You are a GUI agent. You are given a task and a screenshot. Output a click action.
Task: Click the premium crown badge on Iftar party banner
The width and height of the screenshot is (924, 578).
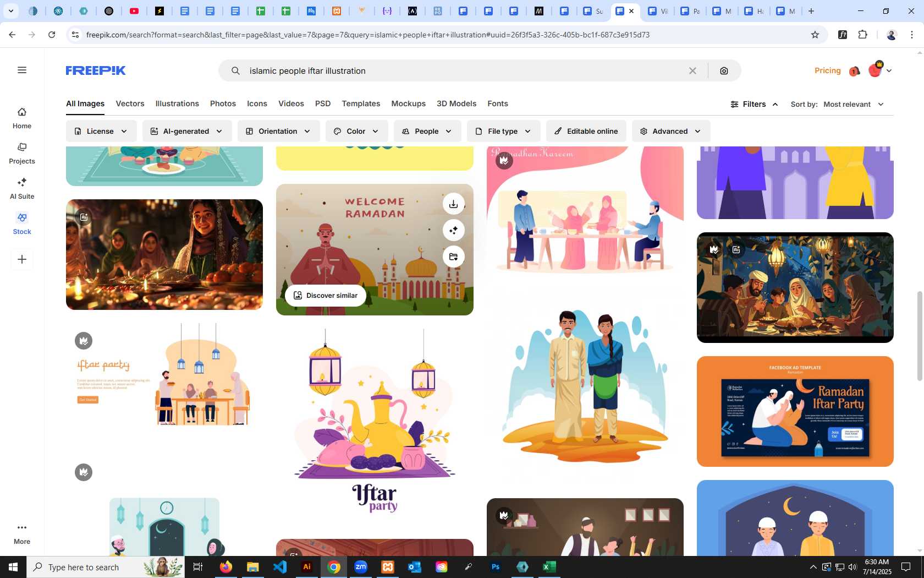(84, 341)
